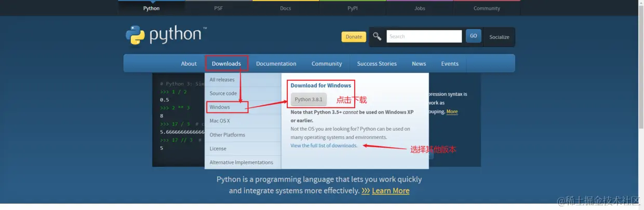
Task: Open the Python top tab
Action: pos(151,8)
